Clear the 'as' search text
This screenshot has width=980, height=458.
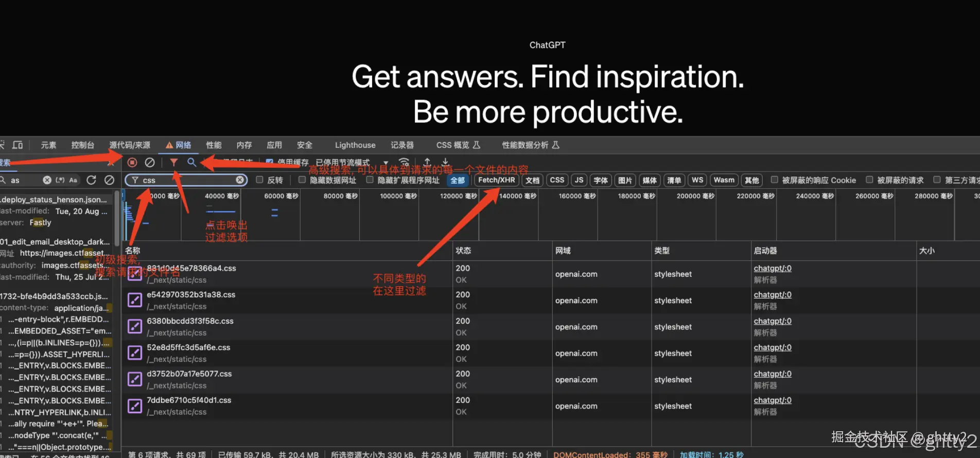click(x=47, y=180)
